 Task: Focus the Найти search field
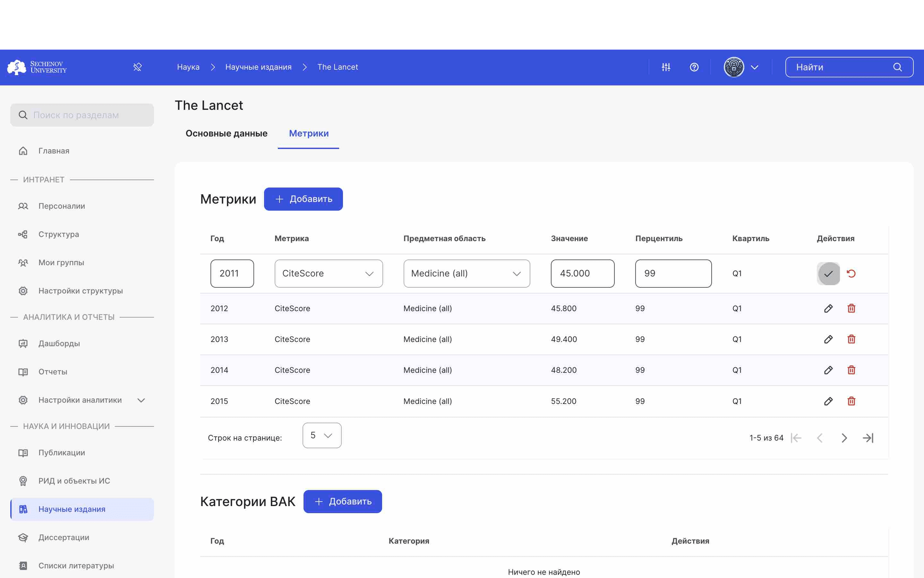[849, 67]
